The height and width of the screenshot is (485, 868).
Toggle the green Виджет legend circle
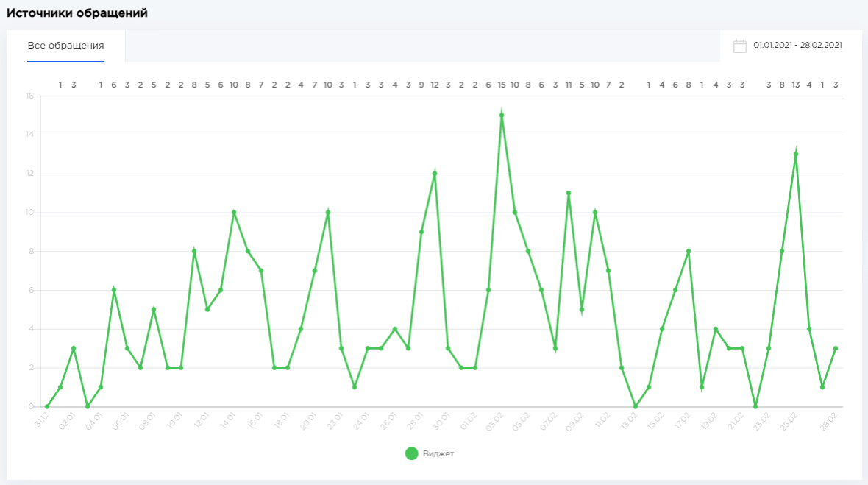pyautogui.click(x=412, y=453)
